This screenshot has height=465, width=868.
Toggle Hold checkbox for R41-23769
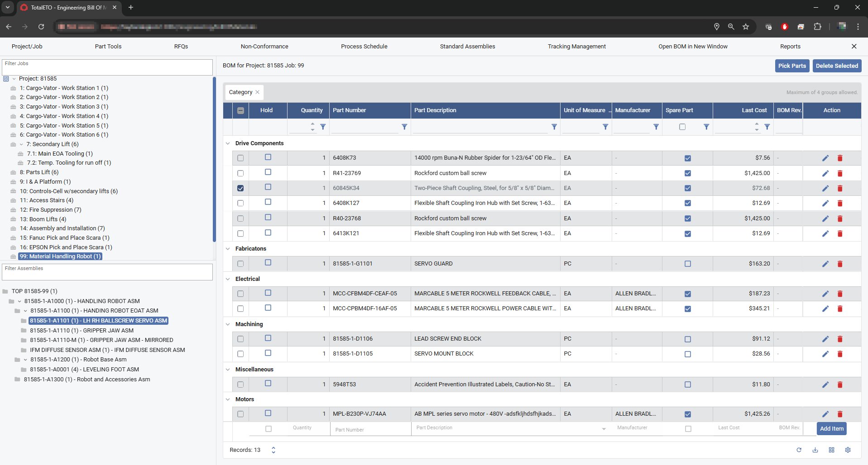click(x=268, y=172)
